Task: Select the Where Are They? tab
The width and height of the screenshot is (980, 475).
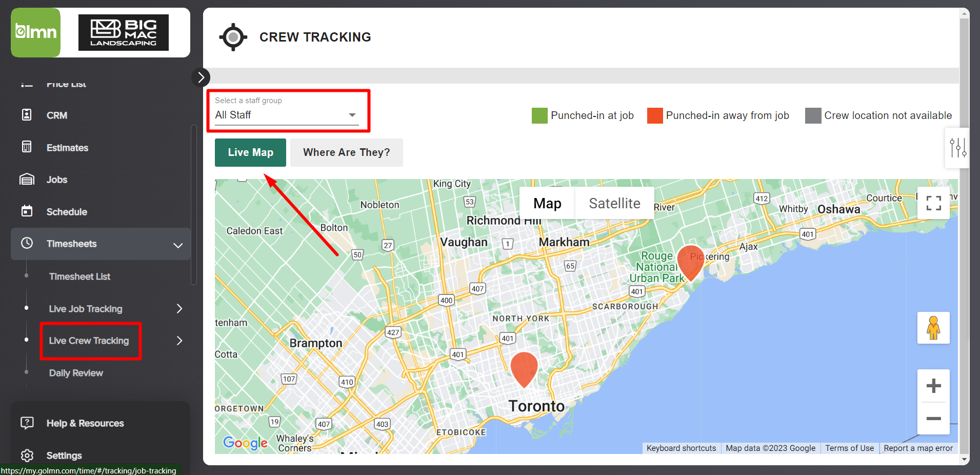Action: (x=346, y=152)
